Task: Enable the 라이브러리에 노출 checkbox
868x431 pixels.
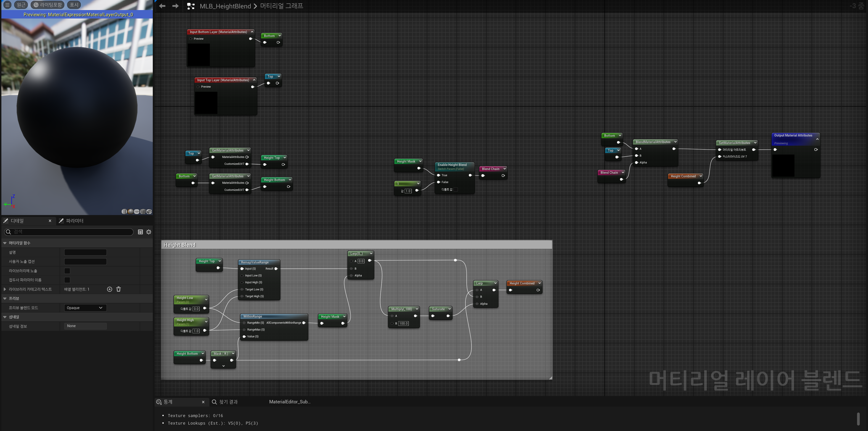Action: [x=67, y=271]
